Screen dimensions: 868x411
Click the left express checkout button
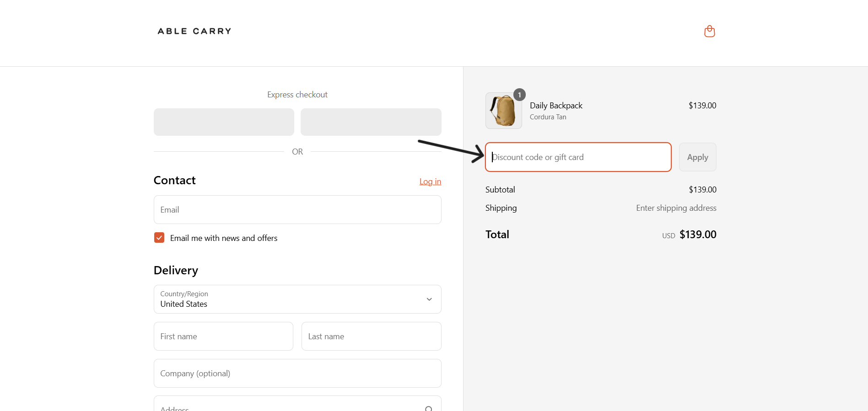click(224, 122)
